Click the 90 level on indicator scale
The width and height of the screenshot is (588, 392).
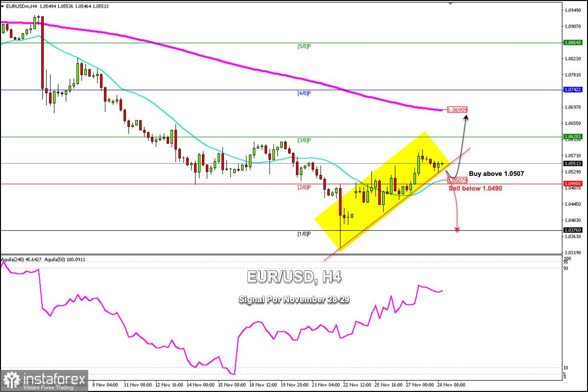(x=565, y=268)
